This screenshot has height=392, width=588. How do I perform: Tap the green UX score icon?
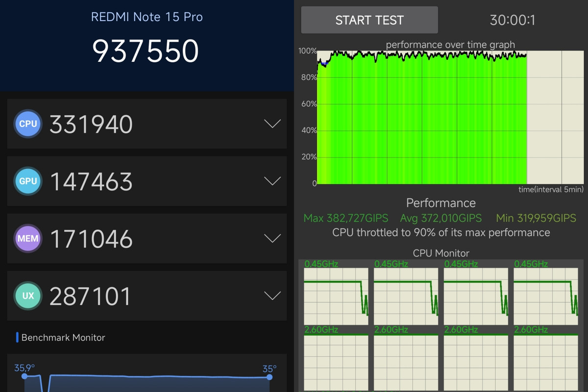tap(28, 296)
